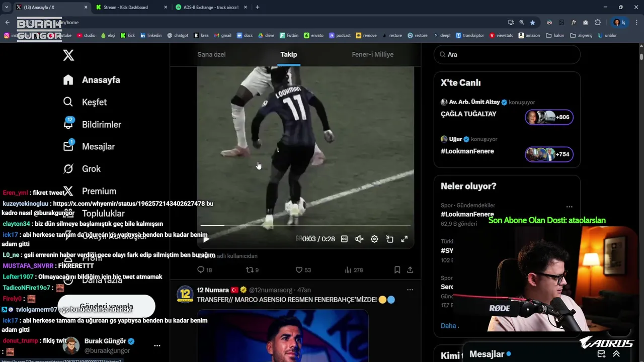This screenshot has height=362, width=644.
Task: Switch to the Sana özel tab
Action: tap(211, 54)
